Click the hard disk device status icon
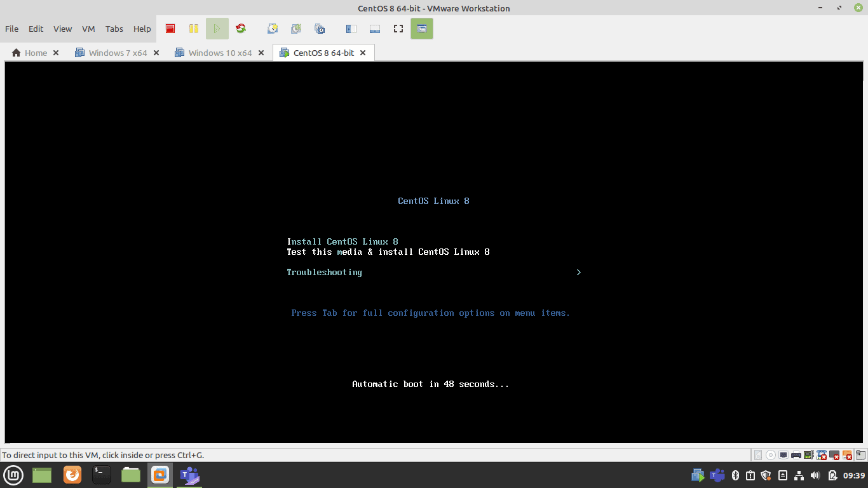Image resolution: width=868 pixels, height=488 pixels. tap(758, 455)
